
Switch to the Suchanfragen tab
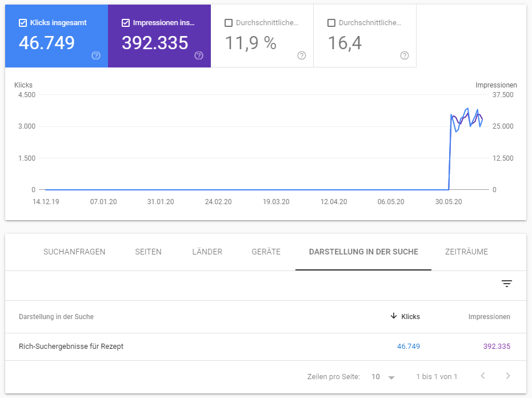(x=74, y=252)
